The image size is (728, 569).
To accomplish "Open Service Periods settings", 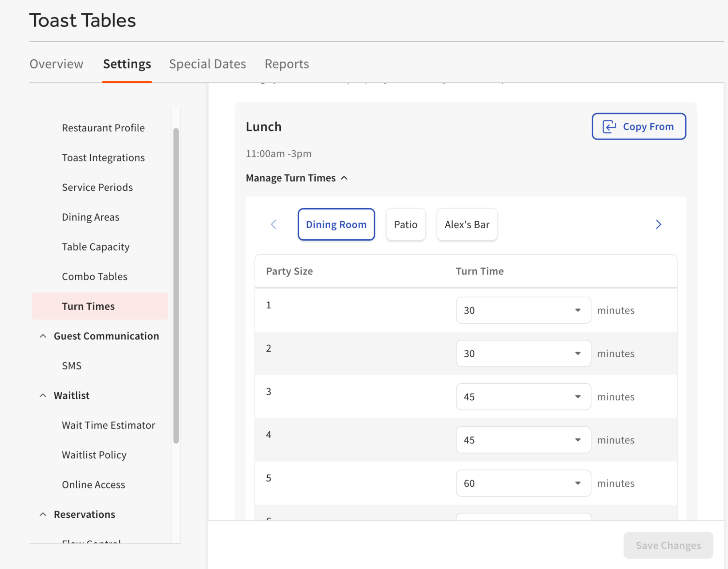I will click(97, 187).
